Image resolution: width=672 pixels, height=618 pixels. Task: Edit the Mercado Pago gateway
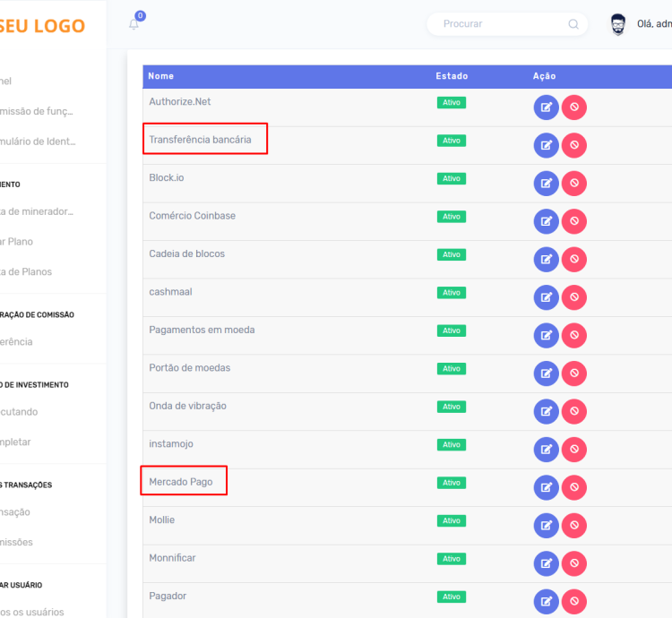546,487
